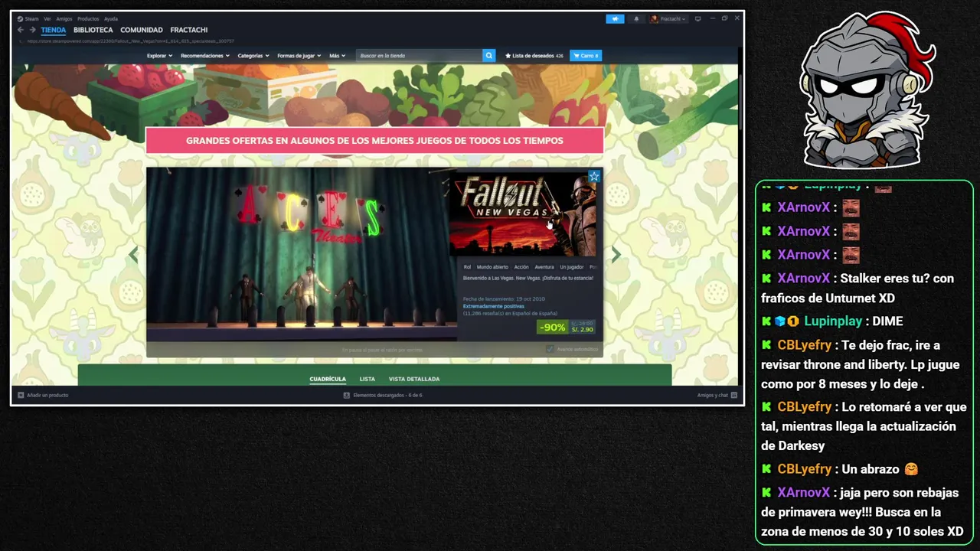Go to next carousel item arrow

click(x=616, y=255)
